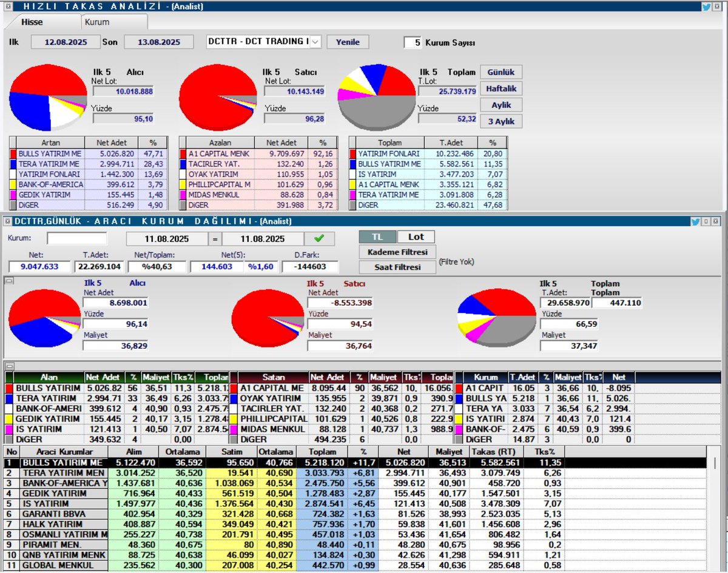The width and height of the screenshot is (728, 573).
Task: Select the Aylık period button
Action: (501, 105)
